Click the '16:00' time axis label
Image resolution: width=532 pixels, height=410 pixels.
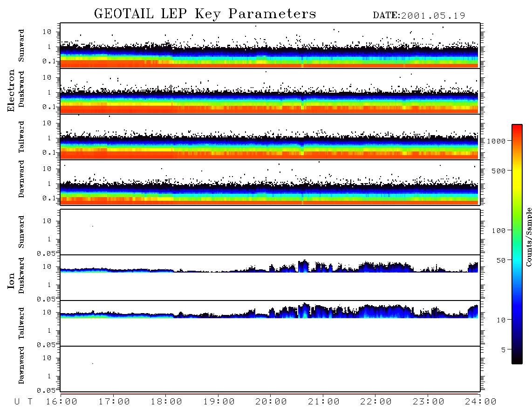tap(61, 402)
